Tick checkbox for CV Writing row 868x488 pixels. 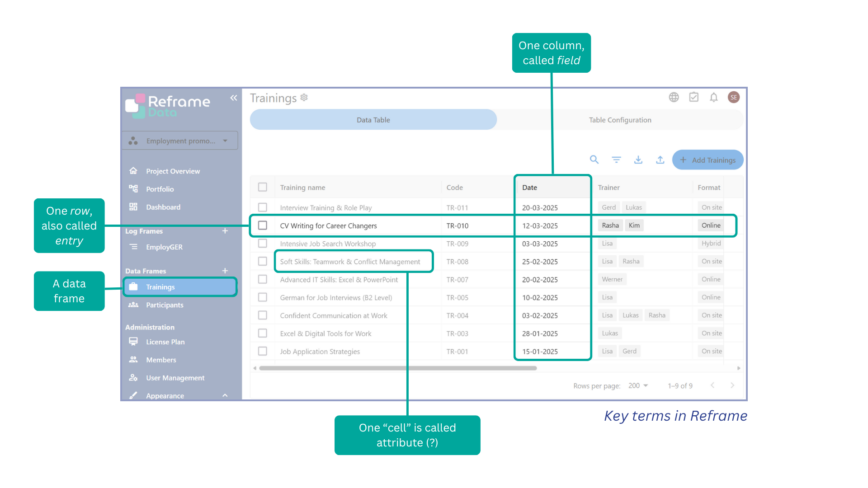[263, 225]
